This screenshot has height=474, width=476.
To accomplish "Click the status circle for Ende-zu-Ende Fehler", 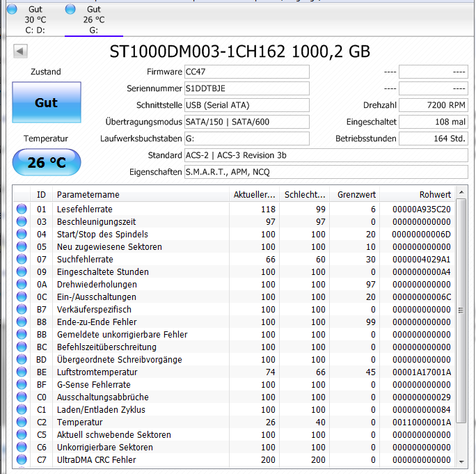I will (x=22, y=322).
